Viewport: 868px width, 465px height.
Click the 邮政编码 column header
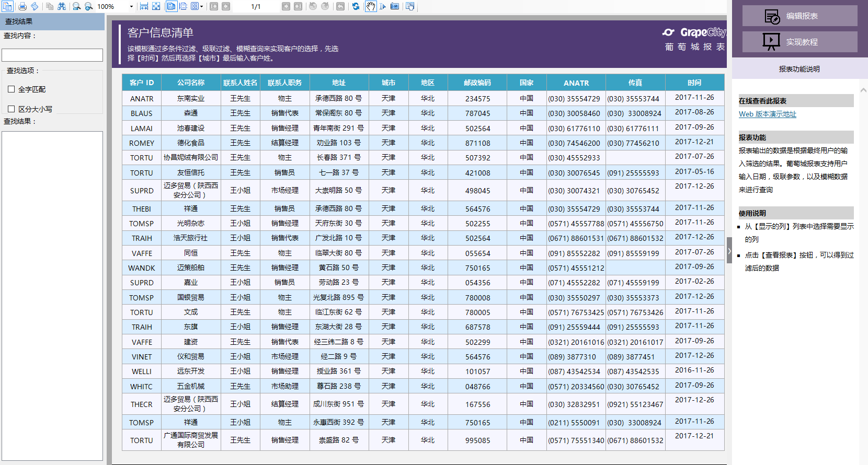point(477,83)
